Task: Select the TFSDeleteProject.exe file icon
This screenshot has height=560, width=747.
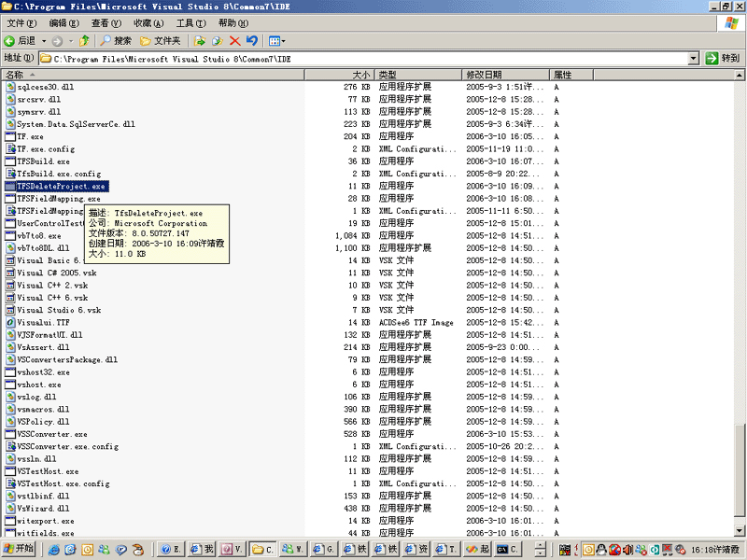Action: pos(10,186)
